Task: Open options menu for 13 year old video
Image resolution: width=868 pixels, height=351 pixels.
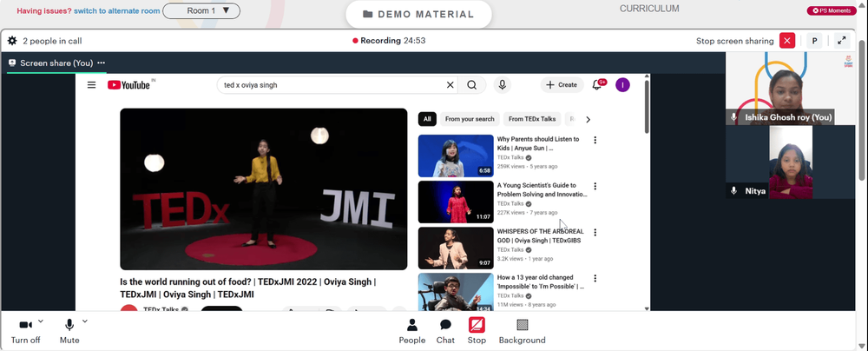Action: (595, 278)
